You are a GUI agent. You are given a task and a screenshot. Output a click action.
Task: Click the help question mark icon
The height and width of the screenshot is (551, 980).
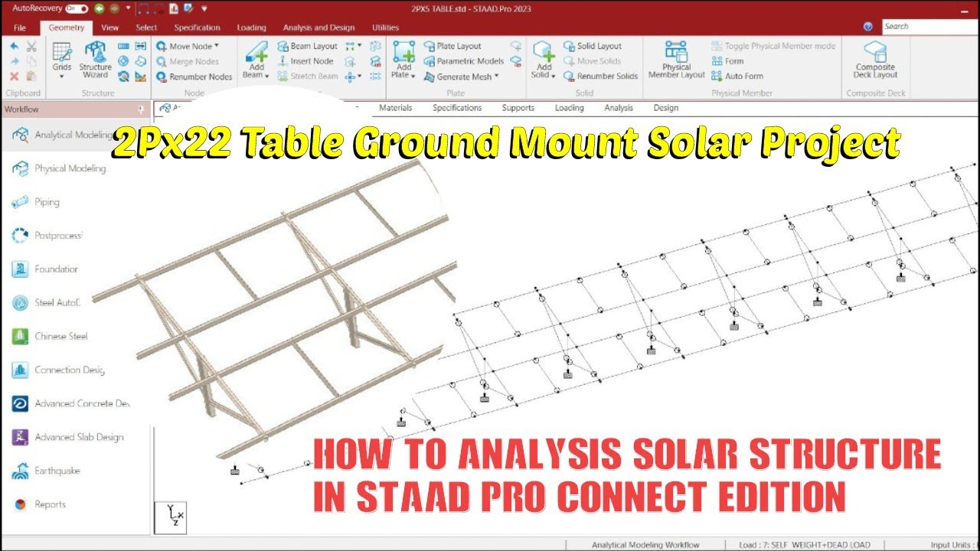(x=867, y=27)
